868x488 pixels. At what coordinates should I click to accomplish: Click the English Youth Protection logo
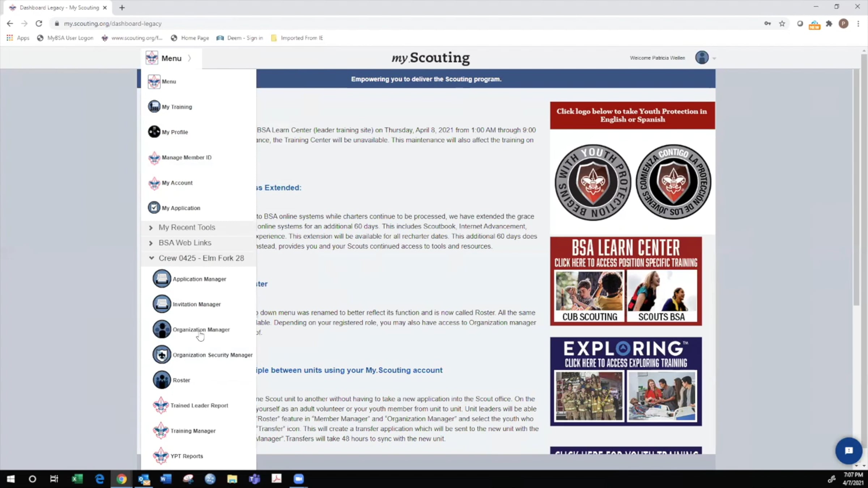(x=593, y=182)
